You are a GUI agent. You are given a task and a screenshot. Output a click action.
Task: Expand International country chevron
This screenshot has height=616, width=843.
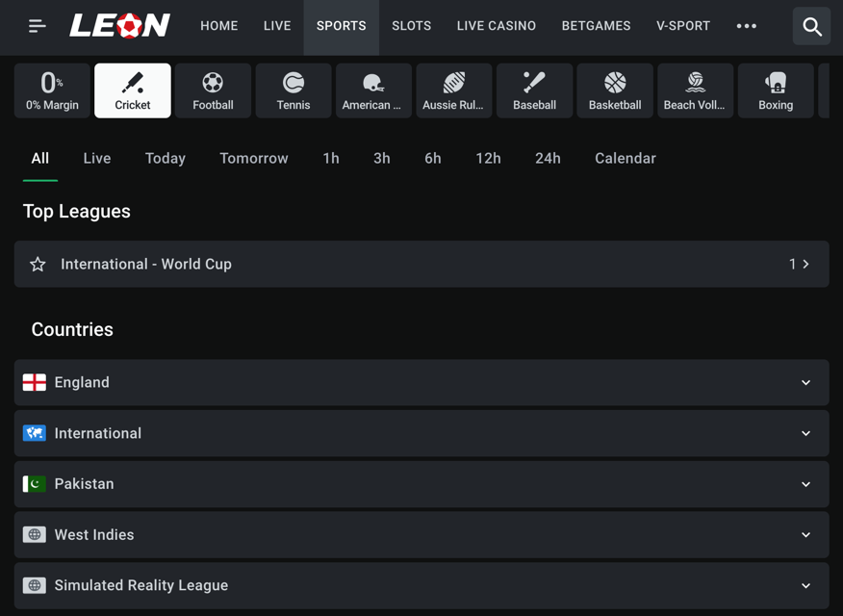(805, 433)
